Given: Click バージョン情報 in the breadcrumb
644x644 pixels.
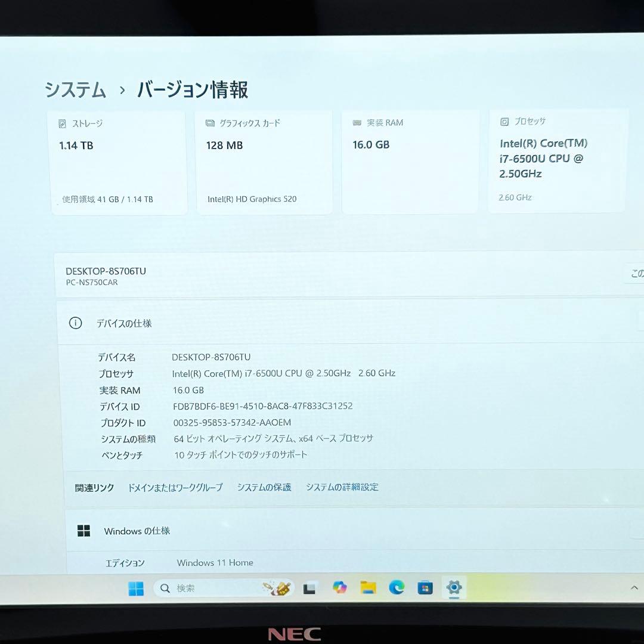Looking at the screenshot, I should 191,89.
